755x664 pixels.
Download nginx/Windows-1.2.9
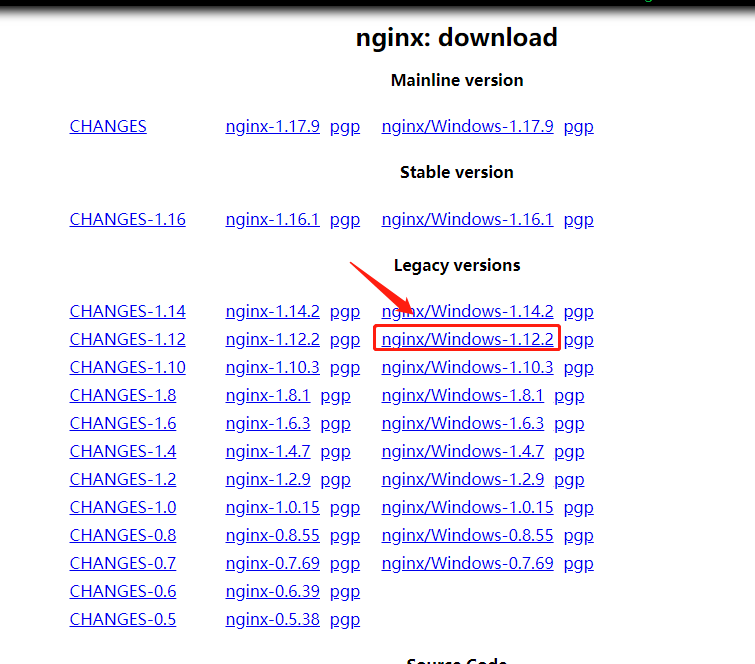click(x=463, y=479)
